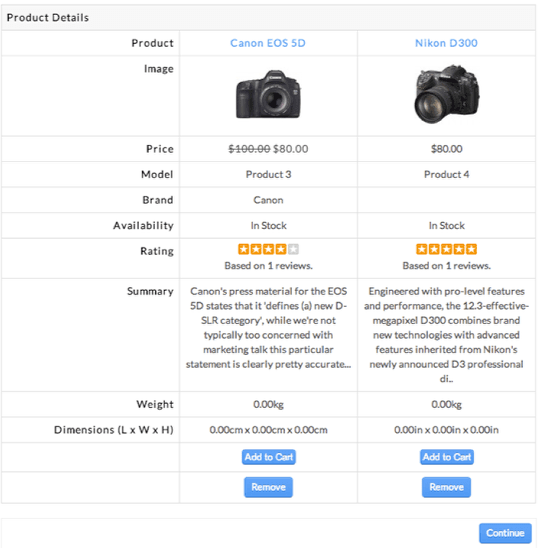540x548 pixels.
Task: Click the Nikon D300 camera image
Action: (447, 94)
